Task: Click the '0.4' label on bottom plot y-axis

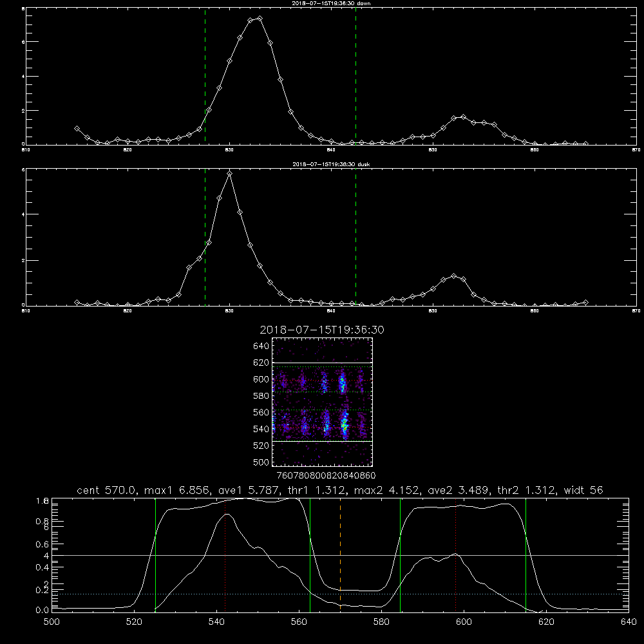Action: pyautogui.click(x=43, y=567)
